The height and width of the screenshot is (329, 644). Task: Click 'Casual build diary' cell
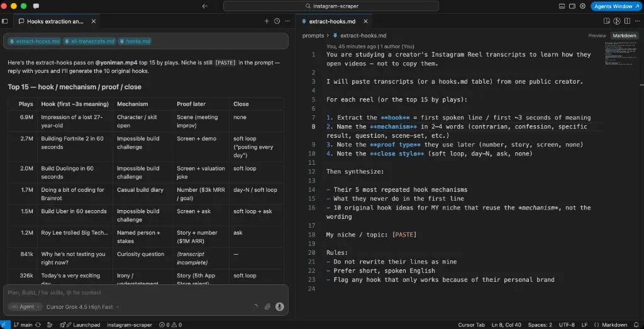click(140, 190)
